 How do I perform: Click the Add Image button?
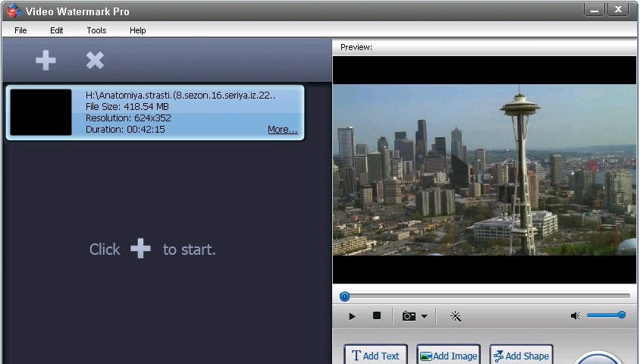click(449, 355)
